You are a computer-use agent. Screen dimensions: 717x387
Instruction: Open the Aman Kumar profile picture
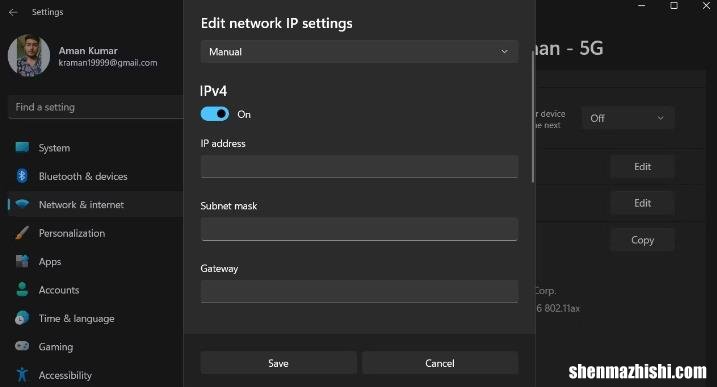(29, 55)
